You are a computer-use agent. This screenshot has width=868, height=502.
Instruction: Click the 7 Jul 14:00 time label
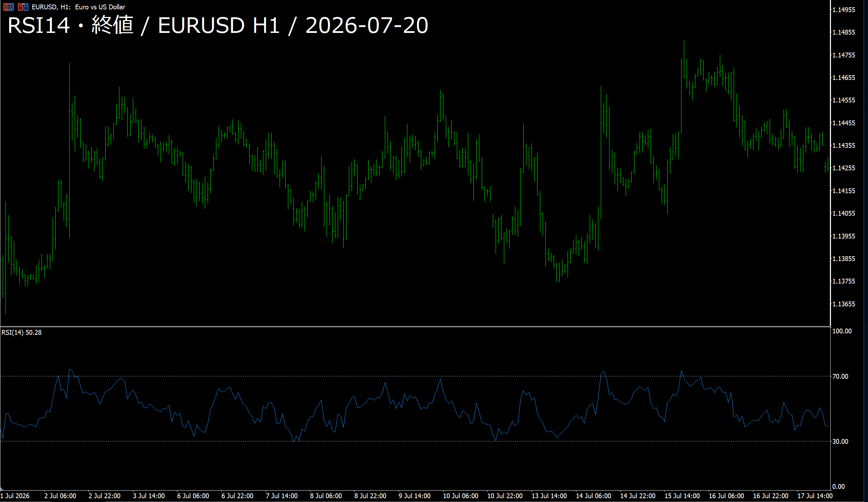282,496
